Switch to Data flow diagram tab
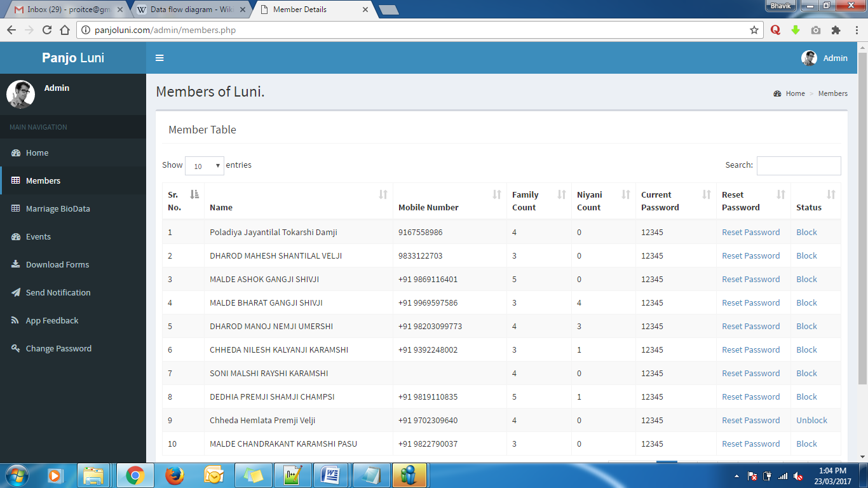This screenshot has height=488, width=868. 191,10
